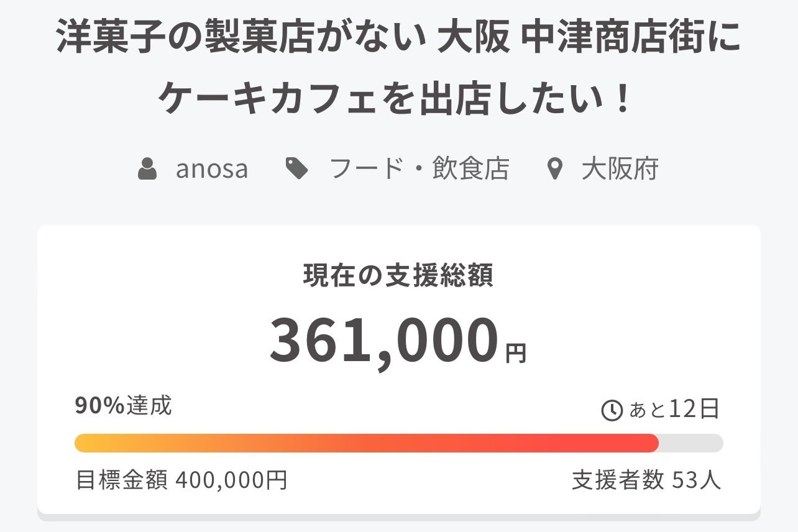
Task: Click the 400,000円 goal value
Action: 231,480
